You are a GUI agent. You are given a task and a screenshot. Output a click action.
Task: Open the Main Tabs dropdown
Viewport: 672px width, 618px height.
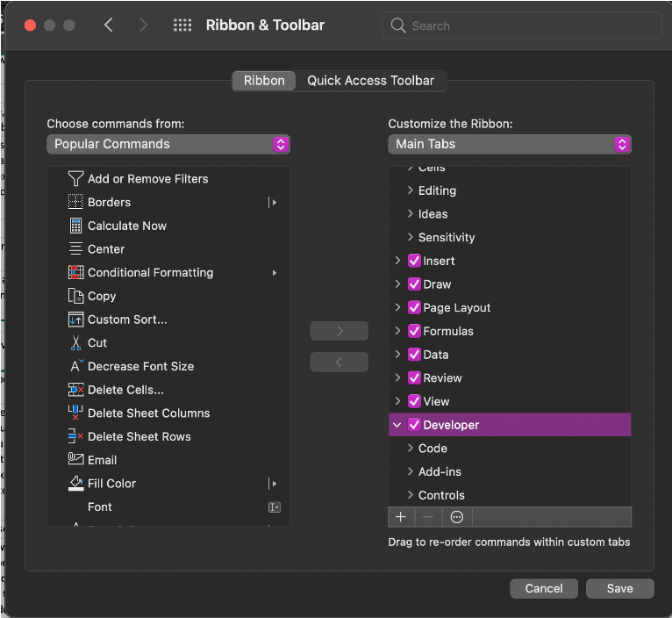tap(510, 144)
